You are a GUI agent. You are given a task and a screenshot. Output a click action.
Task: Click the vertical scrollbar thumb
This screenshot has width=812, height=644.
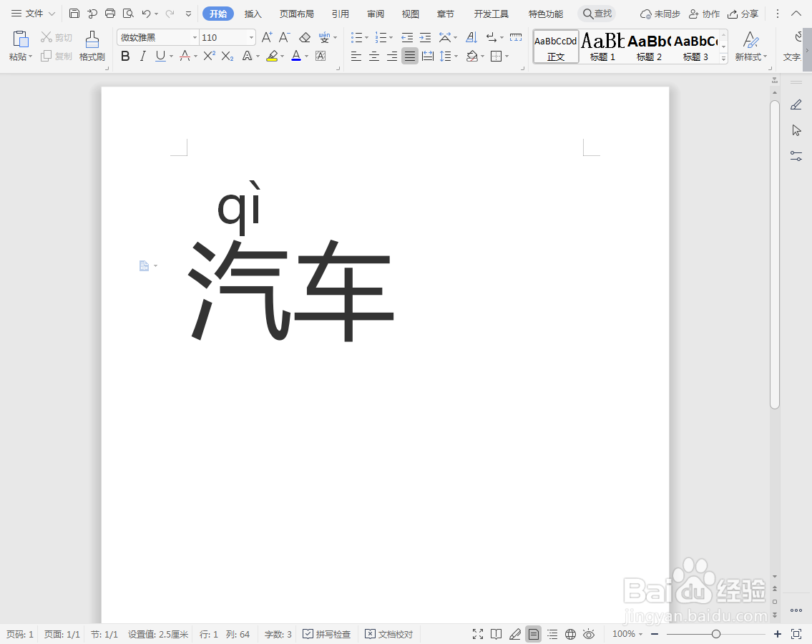[775, 255]
